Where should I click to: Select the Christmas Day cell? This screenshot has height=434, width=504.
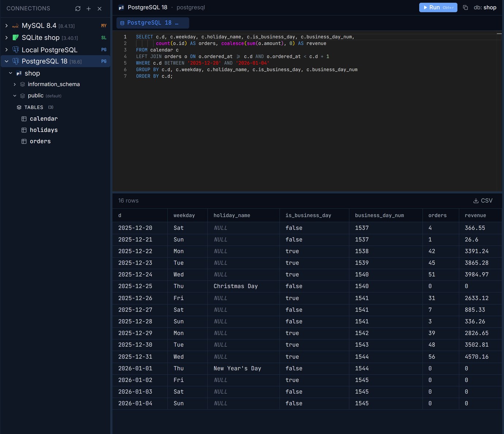pyautogui.click(x=244, y=286)
